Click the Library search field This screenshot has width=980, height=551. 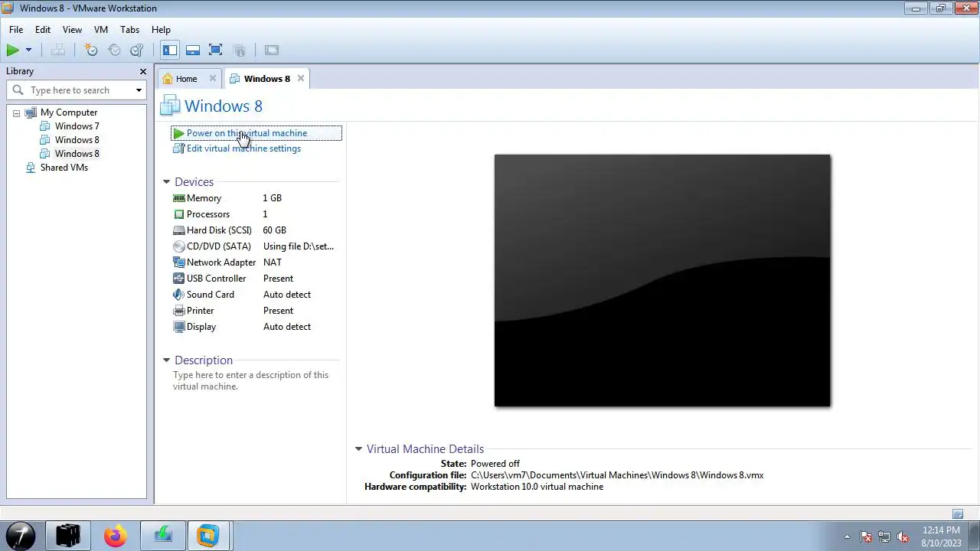77,90
